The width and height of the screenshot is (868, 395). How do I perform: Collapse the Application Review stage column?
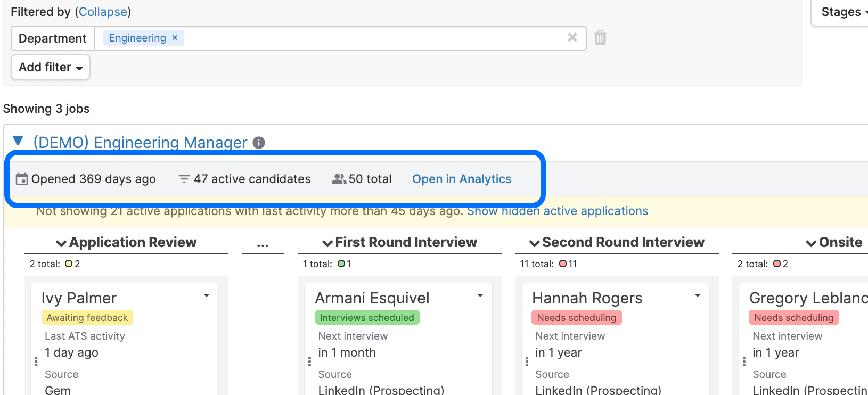click(61, 243)
